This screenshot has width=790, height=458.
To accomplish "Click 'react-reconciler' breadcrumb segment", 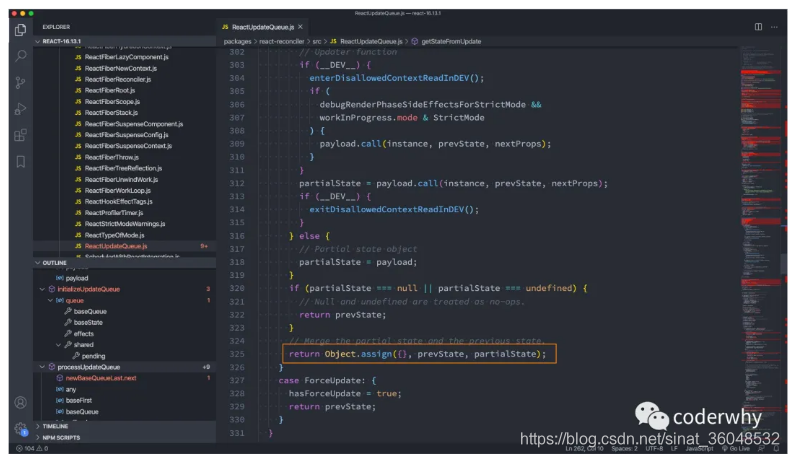I will click(x=282, y=41).
